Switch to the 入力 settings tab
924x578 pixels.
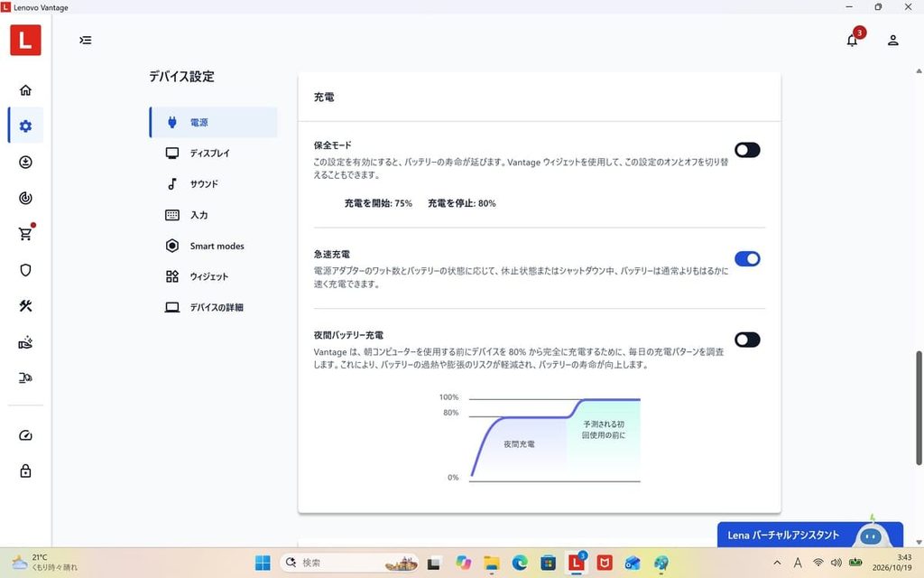point(213,215)
